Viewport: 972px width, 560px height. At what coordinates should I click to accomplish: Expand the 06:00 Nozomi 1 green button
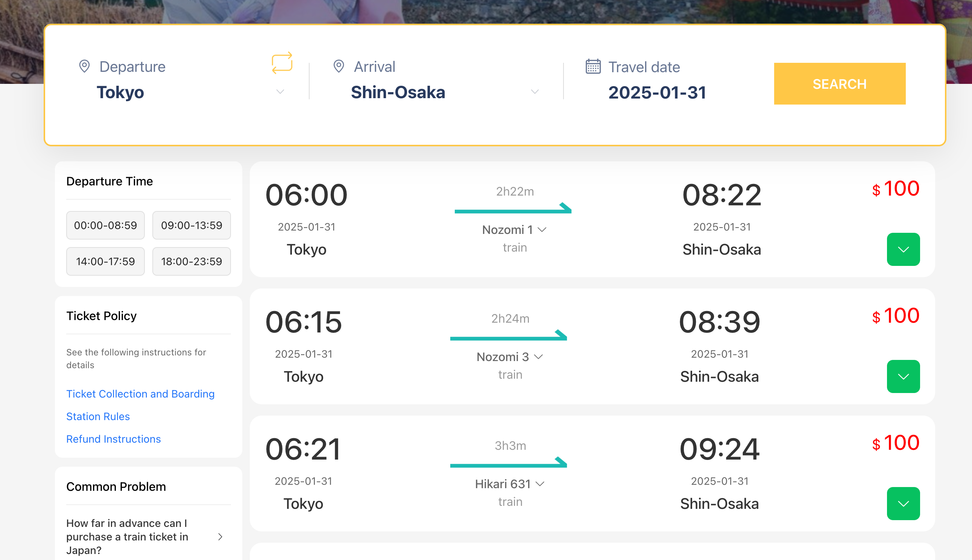click(x=903, y=249)
